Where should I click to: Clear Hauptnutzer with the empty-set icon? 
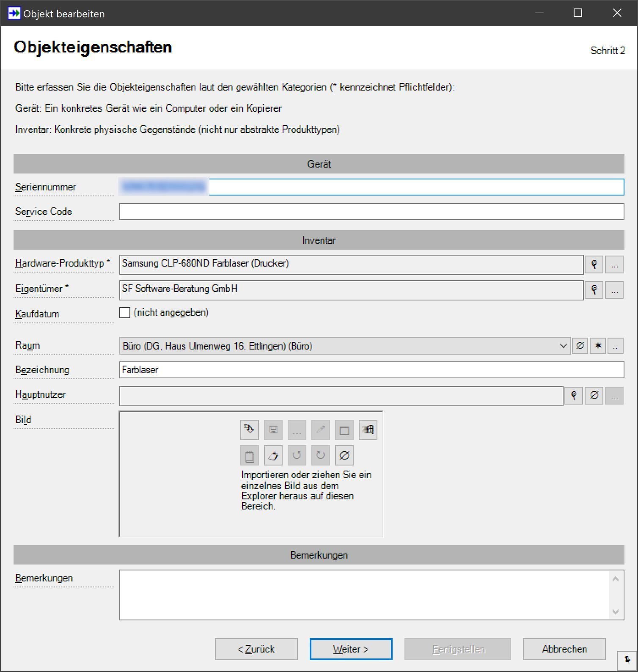tap(594, 396)
